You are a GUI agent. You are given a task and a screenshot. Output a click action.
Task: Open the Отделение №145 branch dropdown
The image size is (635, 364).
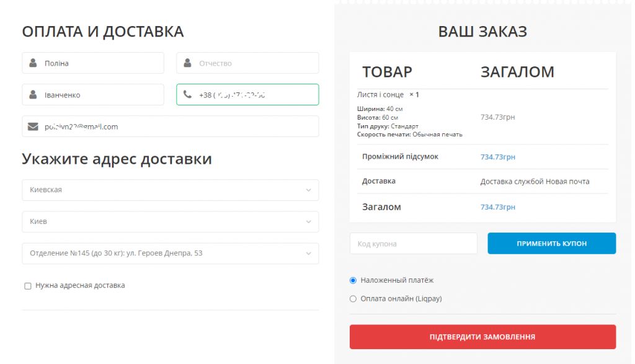click(171, 253)
